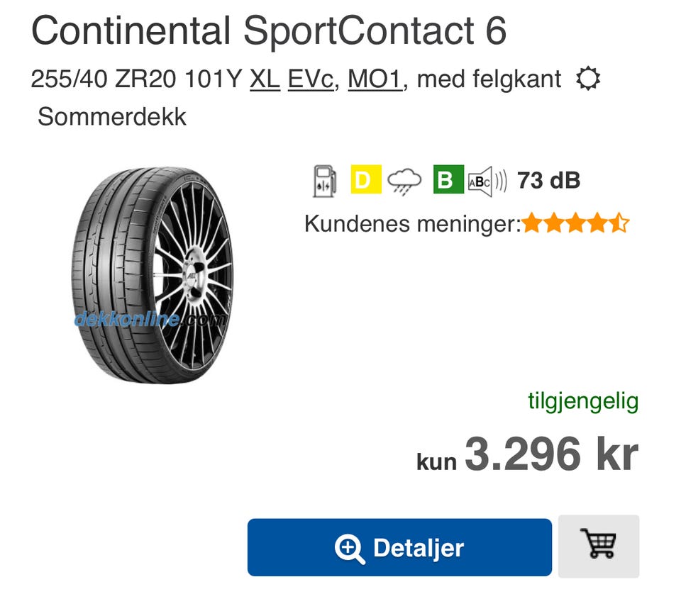Add tire to cart with cart icon
681x616 pixels.
point(599,546)
